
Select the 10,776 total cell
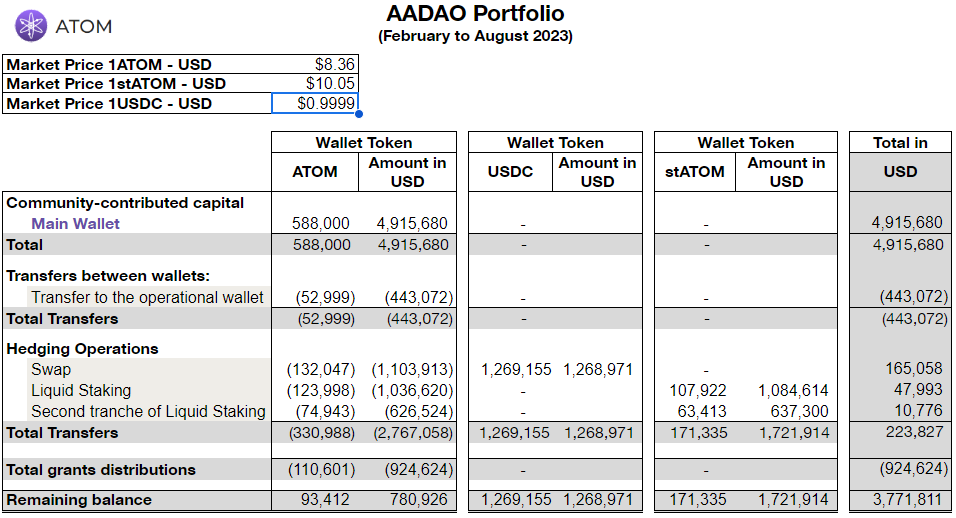918,410
